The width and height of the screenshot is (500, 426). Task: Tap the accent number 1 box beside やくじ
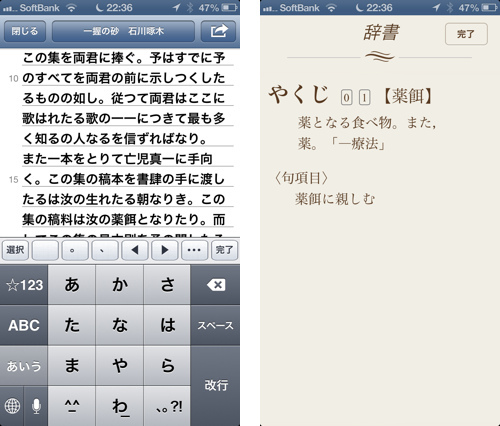(x=364, y=98)
